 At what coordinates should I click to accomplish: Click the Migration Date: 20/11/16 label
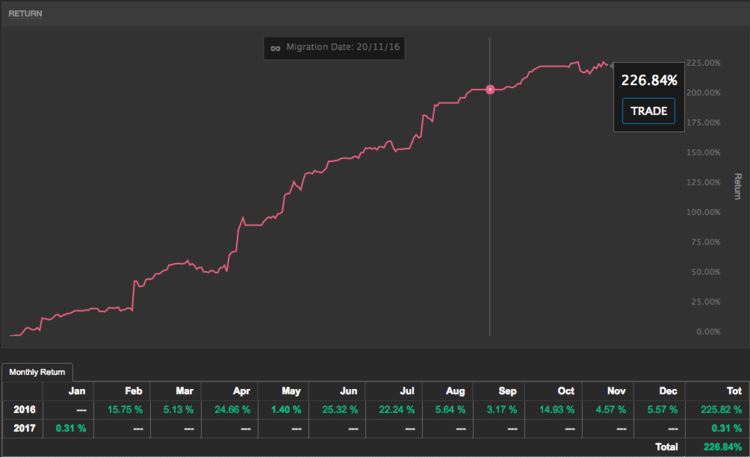[342, 47]
